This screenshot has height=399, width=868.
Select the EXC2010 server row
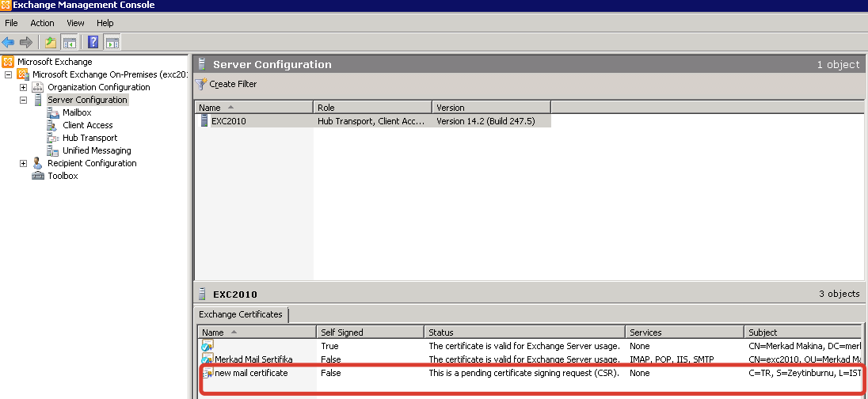coord(374,120)
